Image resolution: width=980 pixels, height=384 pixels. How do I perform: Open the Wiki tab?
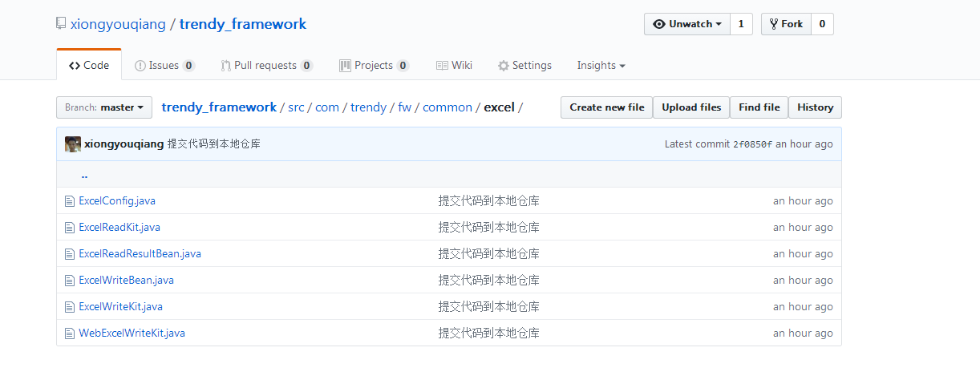454,66
